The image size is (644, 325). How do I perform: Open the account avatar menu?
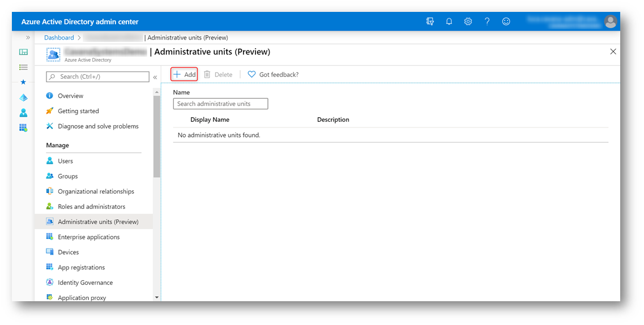pyautogui.click(x=611, y=22)
